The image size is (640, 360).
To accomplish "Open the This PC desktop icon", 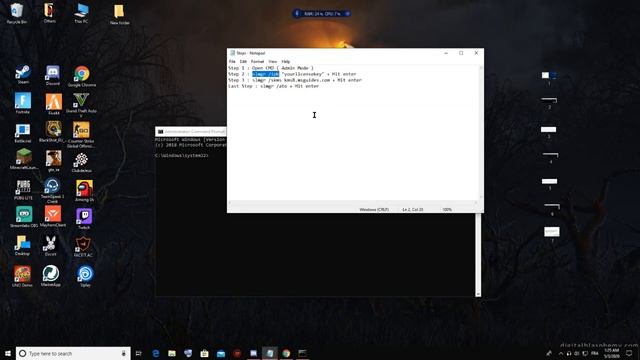I will 81,12.
